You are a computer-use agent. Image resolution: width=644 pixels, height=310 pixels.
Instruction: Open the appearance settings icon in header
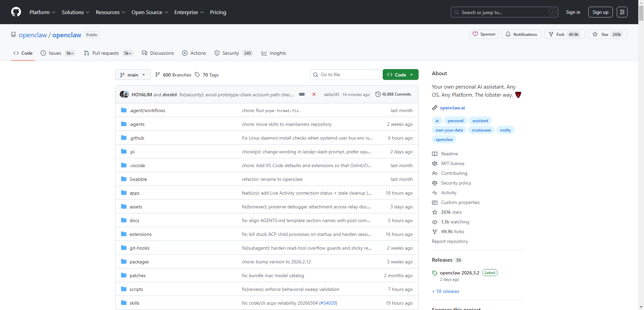click(x=622, y=12)
